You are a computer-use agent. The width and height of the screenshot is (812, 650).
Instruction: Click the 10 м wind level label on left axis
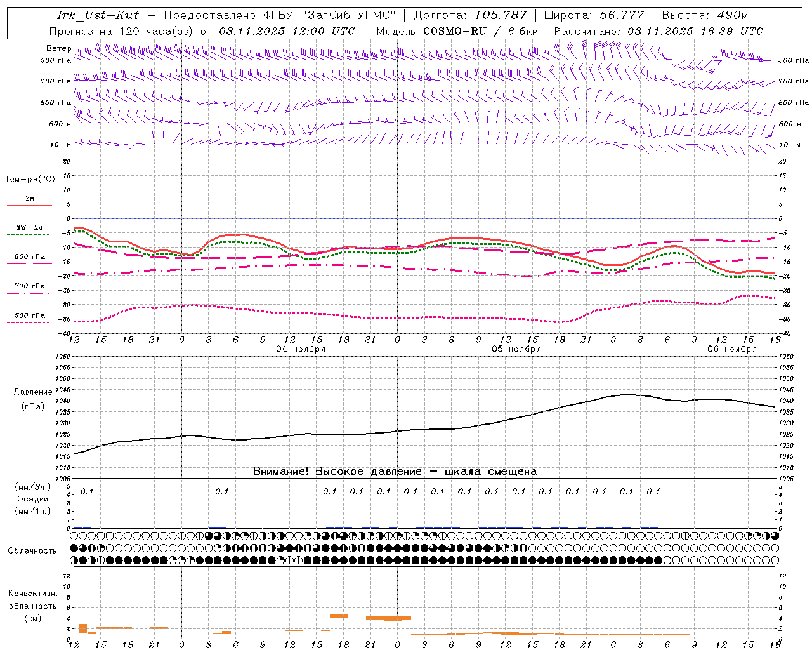click(x=60, y=145)
